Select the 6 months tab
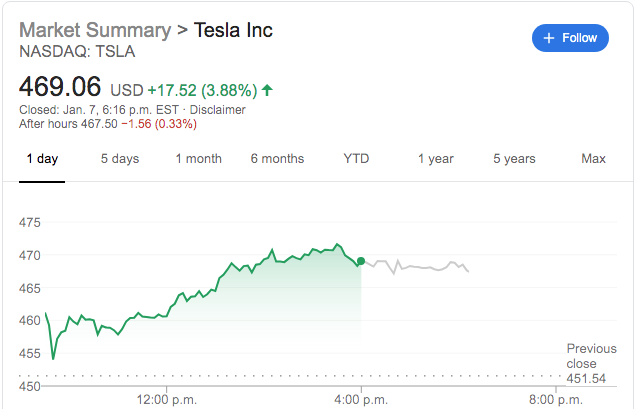Viewport: 637px width, 409px height. click(x=277, y=159)
